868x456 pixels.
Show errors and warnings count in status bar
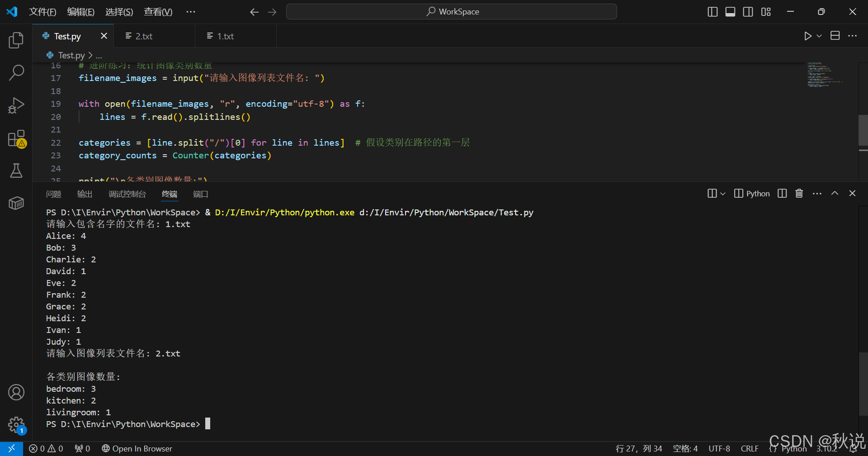[x=46, y=449]
